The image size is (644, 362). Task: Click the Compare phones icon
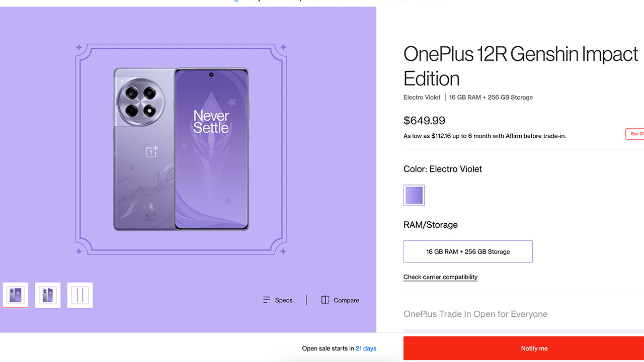pyautogui.click(x=325, y=299)
